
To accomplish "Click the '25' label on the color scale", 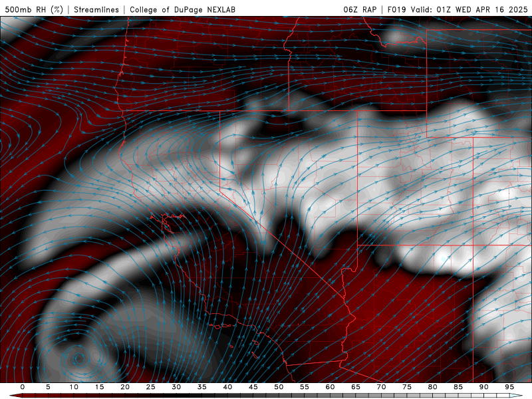I will (x=151, y=387).
